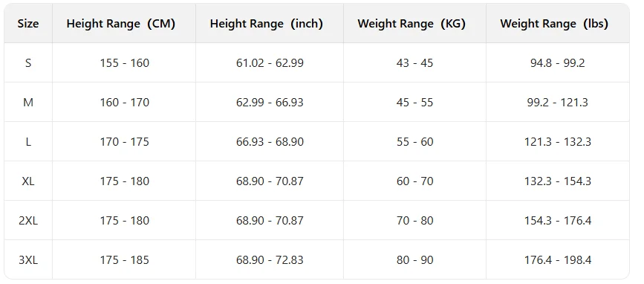This screenshot has height=284, width=644.
Task: Select the L size cell
Action: 28,142
